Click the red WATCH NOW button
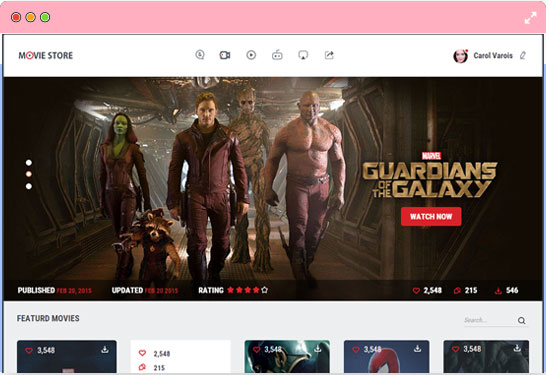This screenshot has height=375, width=546. pos(431,217)
